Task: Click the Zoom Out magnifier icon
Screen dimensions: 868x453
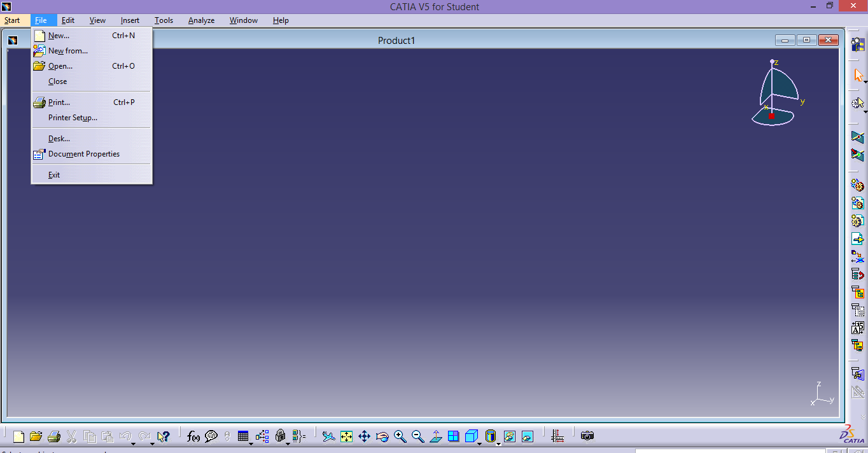Action: (417, 436)
